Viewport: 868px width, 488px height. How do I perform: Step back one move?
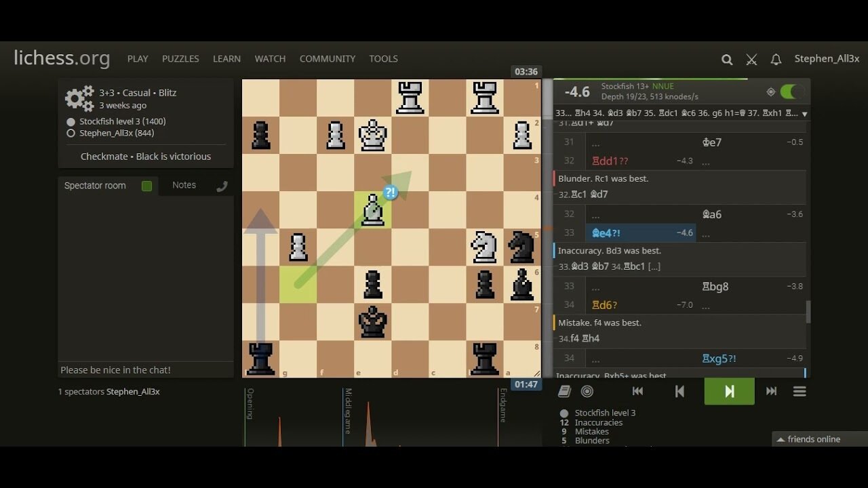pos(679,391)
